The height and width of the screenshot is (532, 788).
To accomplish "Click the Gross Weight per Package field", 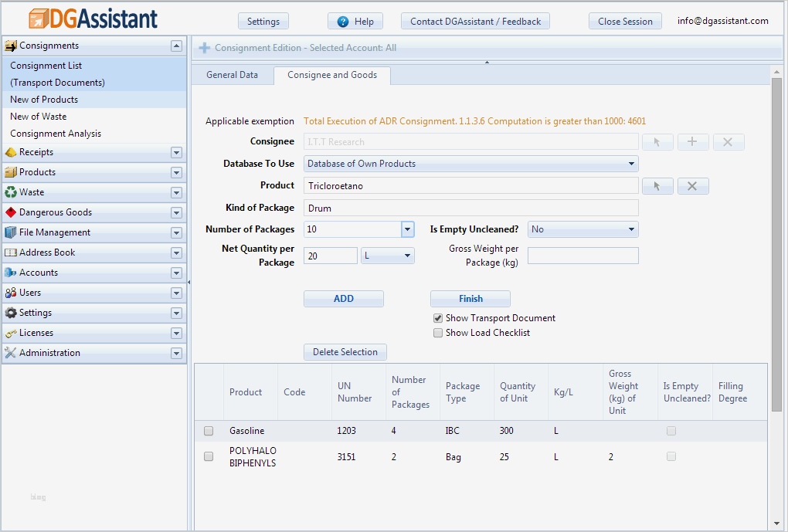I will point(583,256).
